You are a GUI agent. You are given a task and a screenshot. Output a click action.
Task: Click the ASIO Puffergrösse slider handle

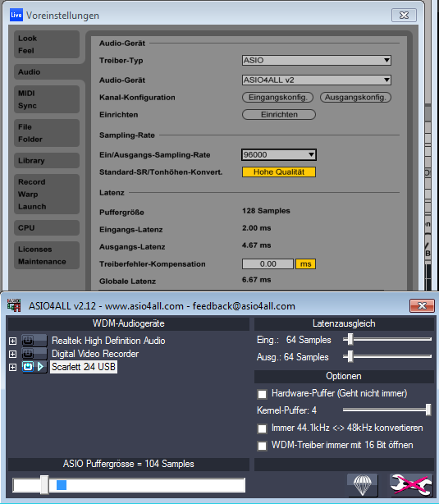tap(44, 485)
